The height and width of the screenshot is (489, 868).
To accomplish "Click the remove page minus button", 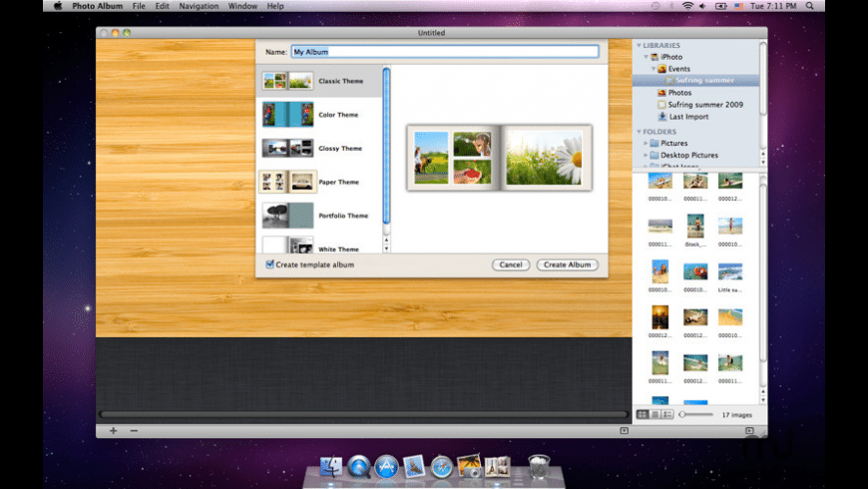I will [x=134, y=430].
